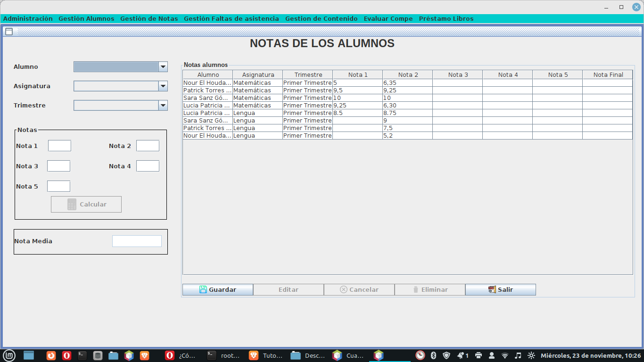The image size is (644, 362).
Task: Click the Nota 3 column header
Action: (x=458, y=74)
